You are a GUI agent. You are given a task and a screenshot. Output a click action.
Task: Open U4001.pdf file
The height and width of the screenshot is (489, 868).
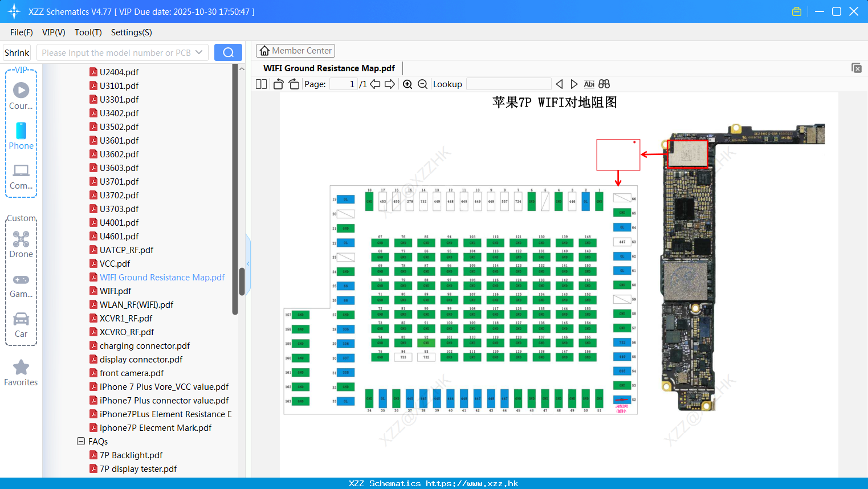(119, 222)
